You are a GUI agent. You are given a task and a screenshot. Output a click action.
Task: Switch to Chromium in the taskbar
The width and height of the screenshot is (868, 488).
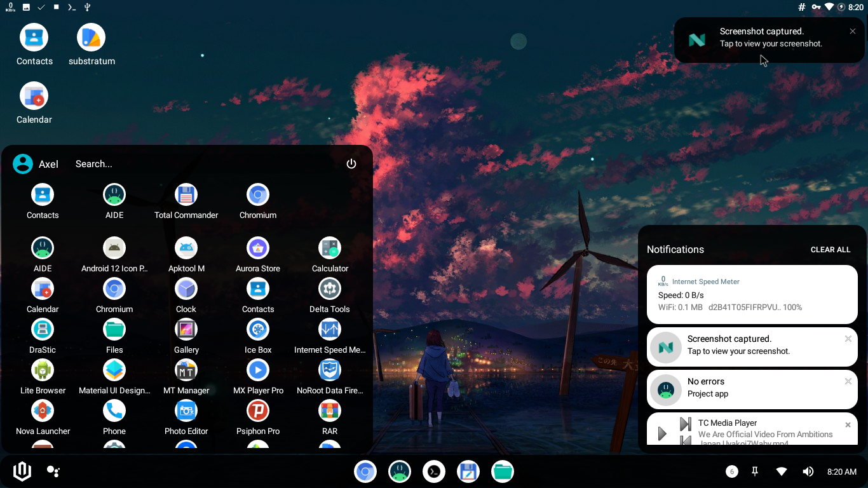tap(365, 471)
